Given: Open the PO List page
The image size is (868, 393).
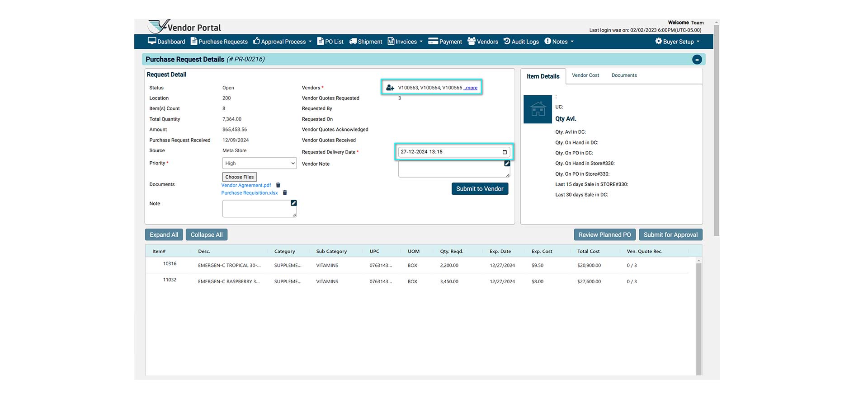Looking at the screenshot, I should 330,42.
